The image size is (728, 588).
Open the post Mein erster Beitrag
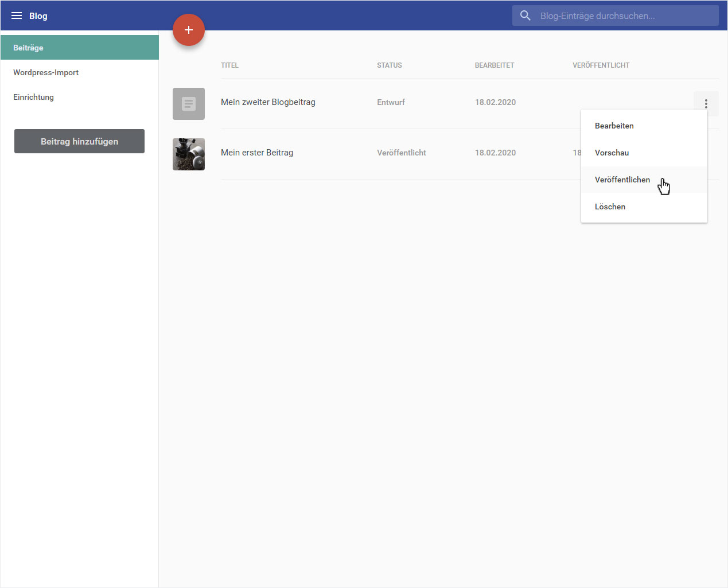tap(257, 153)
